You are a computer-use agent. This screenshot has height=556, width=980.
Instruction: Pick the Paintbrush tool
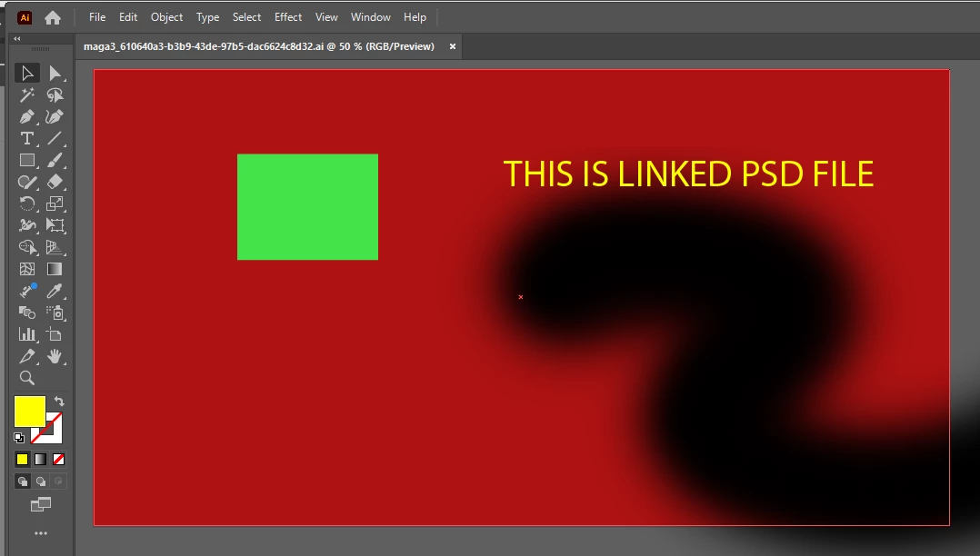pyautogui.click(x=55, y=161)
